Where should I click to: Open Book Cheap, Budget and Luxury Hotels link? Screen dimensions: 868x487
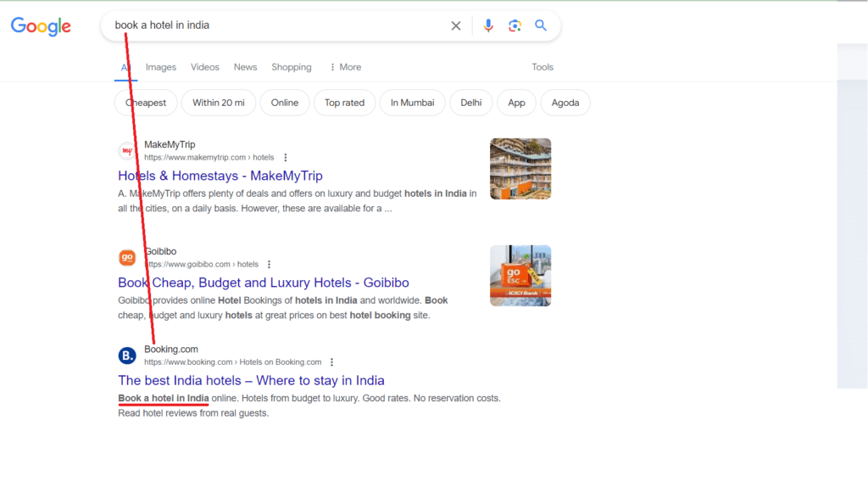pos(264,283)
